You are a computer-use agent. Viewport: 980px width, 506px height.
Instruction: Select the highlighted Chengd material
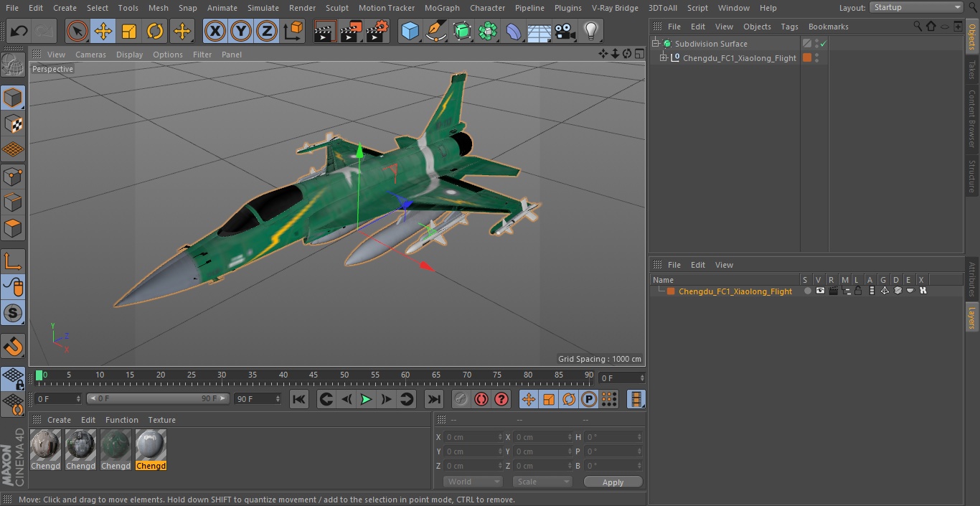point(151,450)
